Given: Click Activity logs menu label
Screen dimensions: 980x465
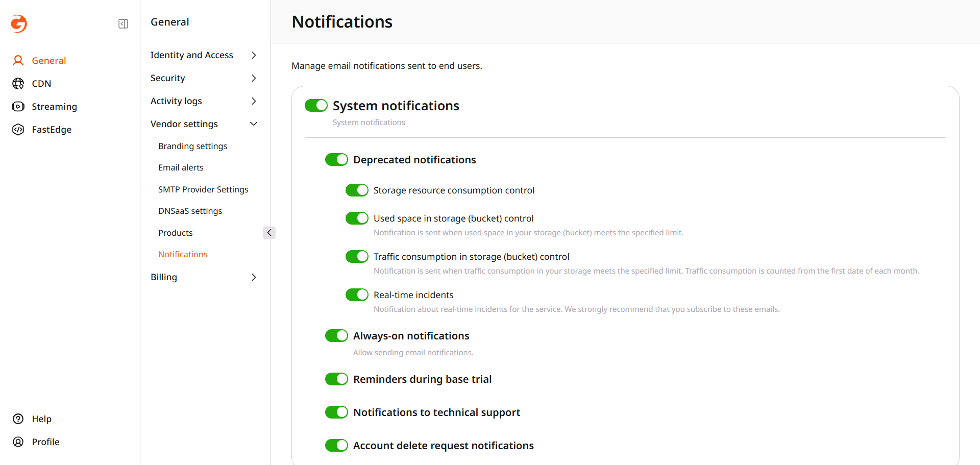Looking at the screenshot, I should pos(176,101).
